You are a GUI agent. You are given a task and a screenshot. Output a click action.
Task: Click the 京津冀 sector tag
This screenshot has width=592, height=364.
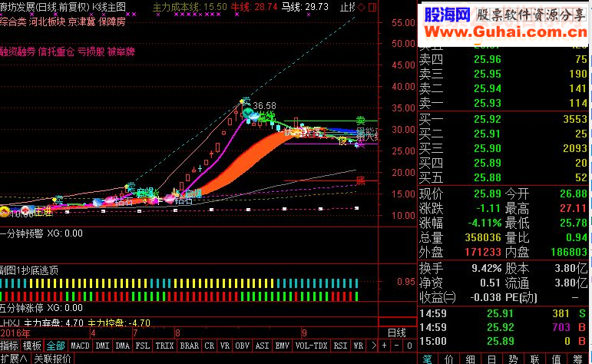point(81,22)
